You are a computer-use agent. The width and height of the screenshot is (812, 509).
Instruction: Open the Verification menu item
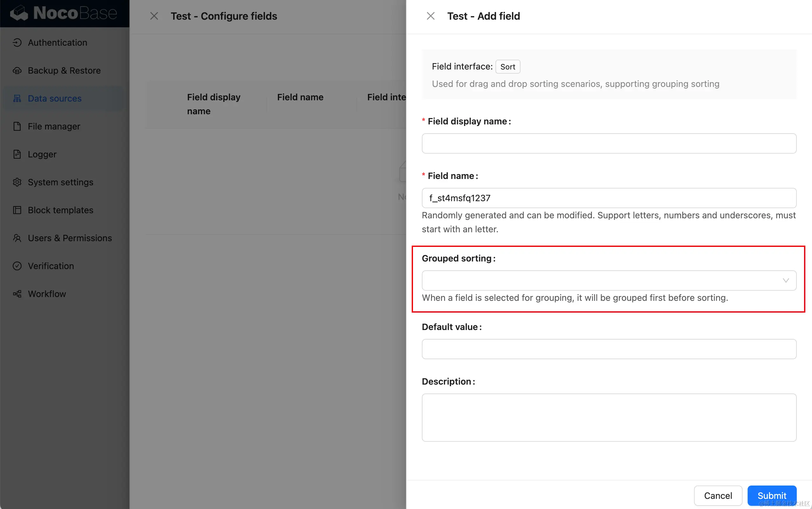pos(51,266)
